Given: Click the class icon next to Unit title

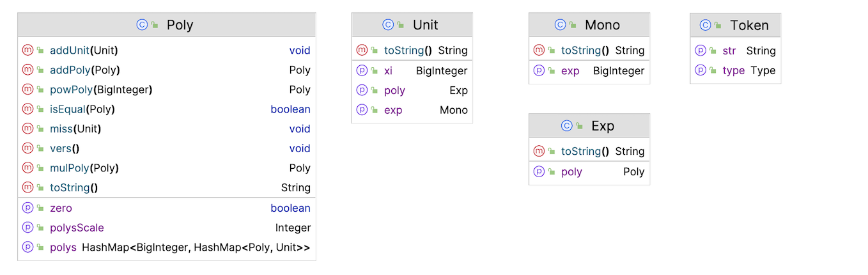Looking at the screenshot, I should tap(388, 25).
